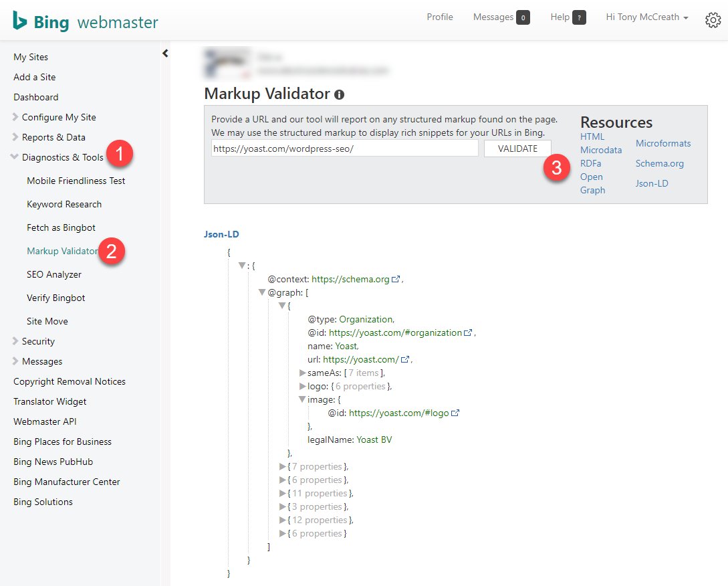Open Mobile Friendliness Test tool
This screenshot has width=728, height=586.
click(x=76, y=181)
